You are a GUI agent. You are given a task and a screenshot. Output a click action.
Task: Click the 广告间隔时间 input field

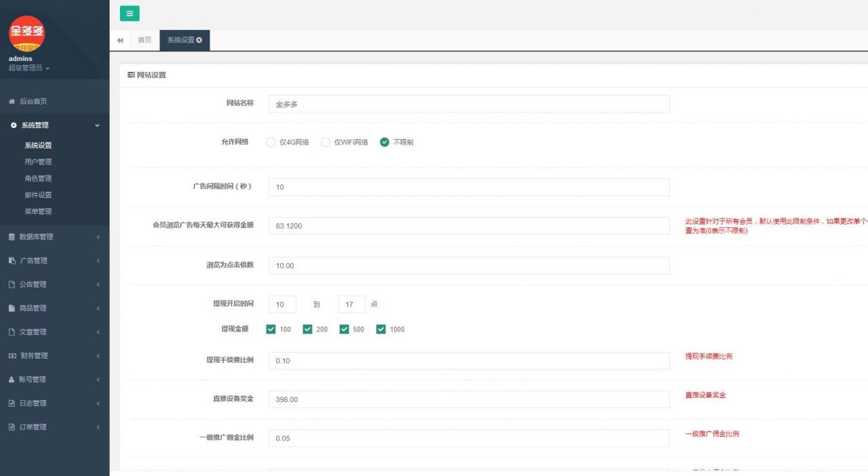tap(469, 187)
